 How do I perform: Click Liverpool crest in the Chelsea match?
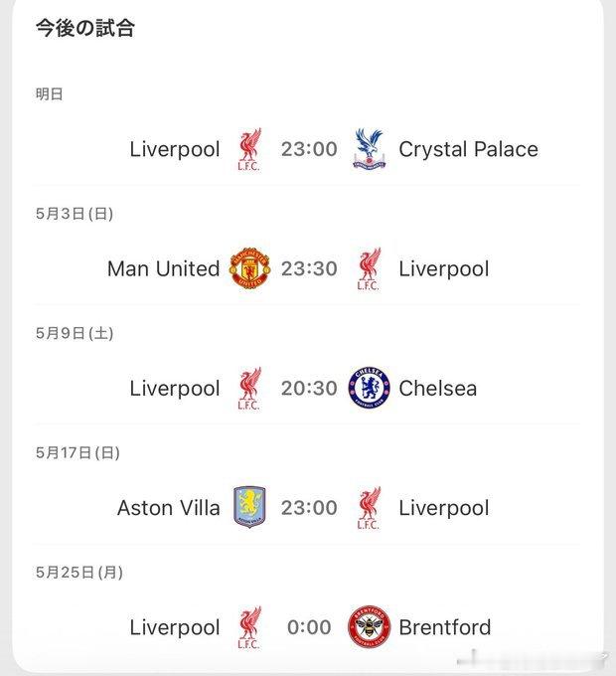(x=249, y=388)
